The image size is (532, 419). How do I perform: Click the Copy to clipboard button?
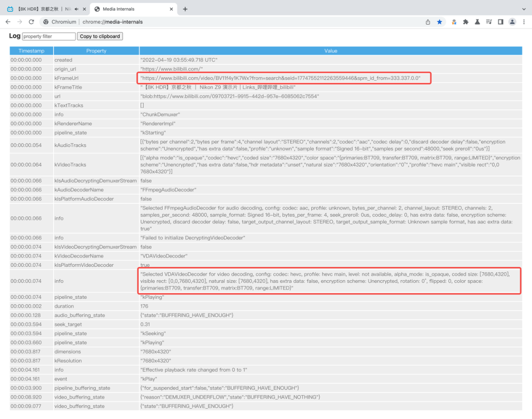[x=100, y=36]
